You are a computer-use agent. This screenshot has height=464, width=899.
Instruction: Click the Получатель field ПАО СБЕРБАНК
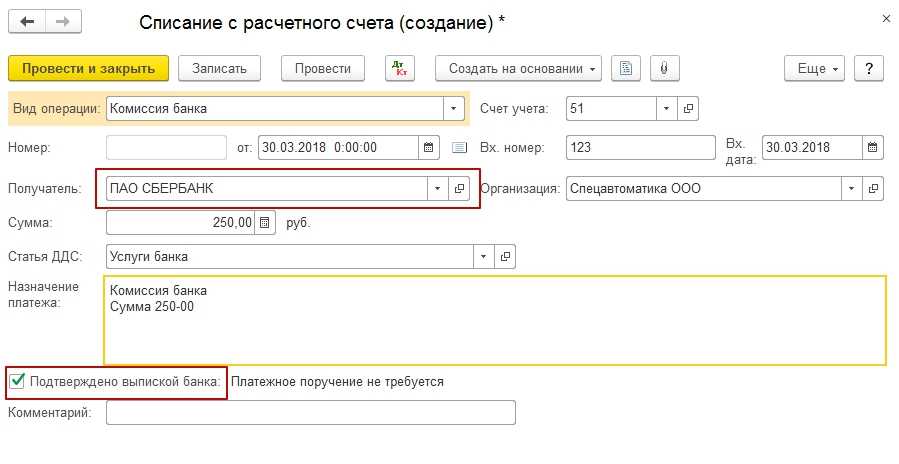(267, 188)
